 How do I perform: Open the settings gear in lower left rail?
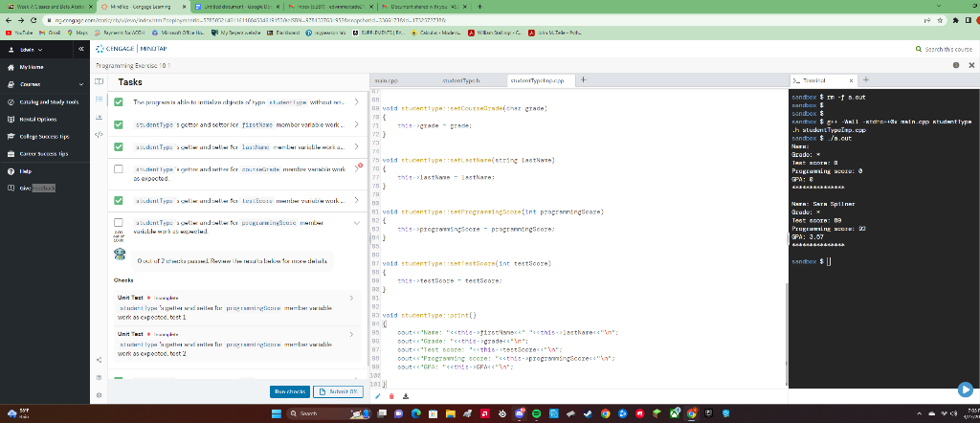click(x=101, y=394)
